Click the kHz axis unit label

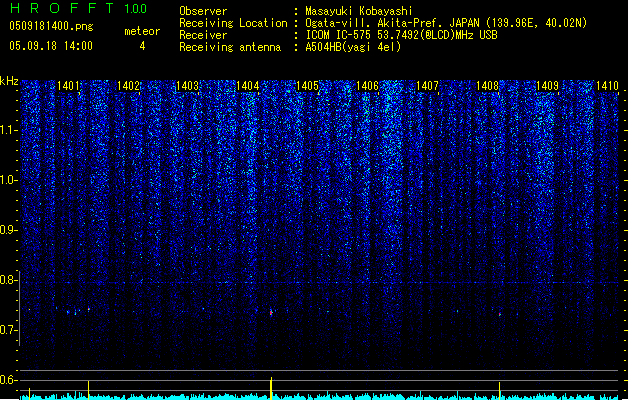(x=9, y=81)
